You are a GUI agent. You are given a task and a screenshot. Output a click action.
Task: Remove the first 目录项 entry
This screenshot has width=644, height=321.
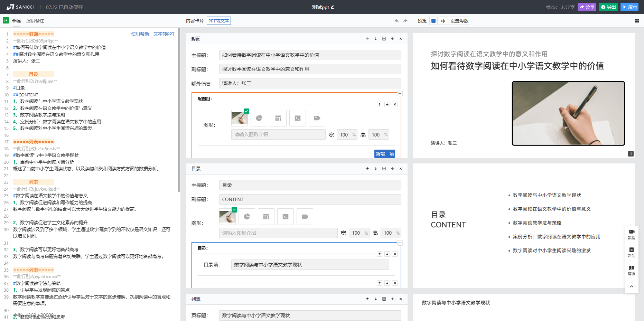(x=395, y=254)
